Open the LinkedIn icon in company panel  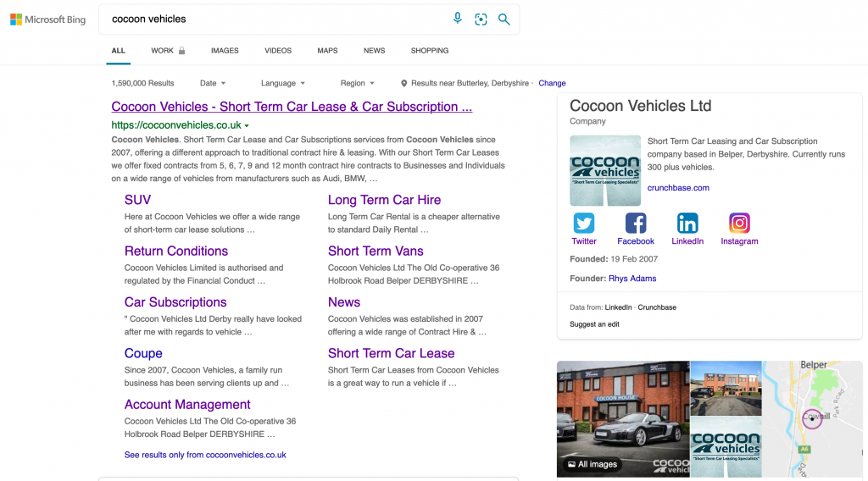687,224
